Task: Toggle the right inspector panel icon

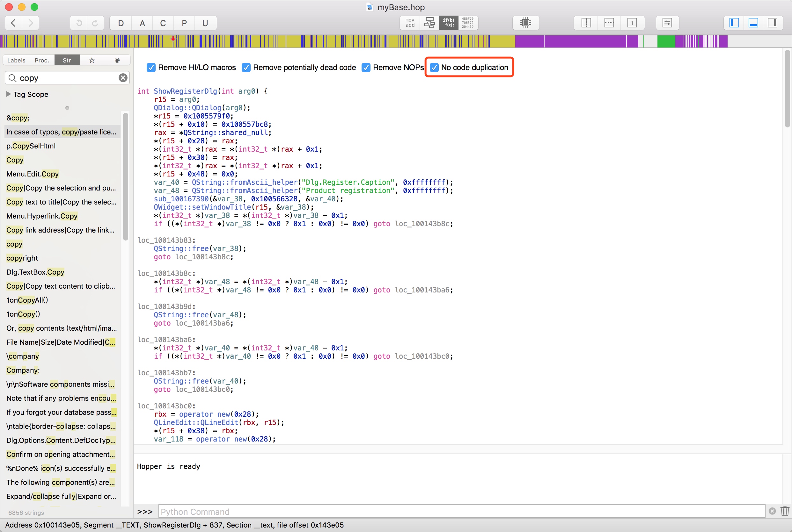Action: click(x=772, y=23)
